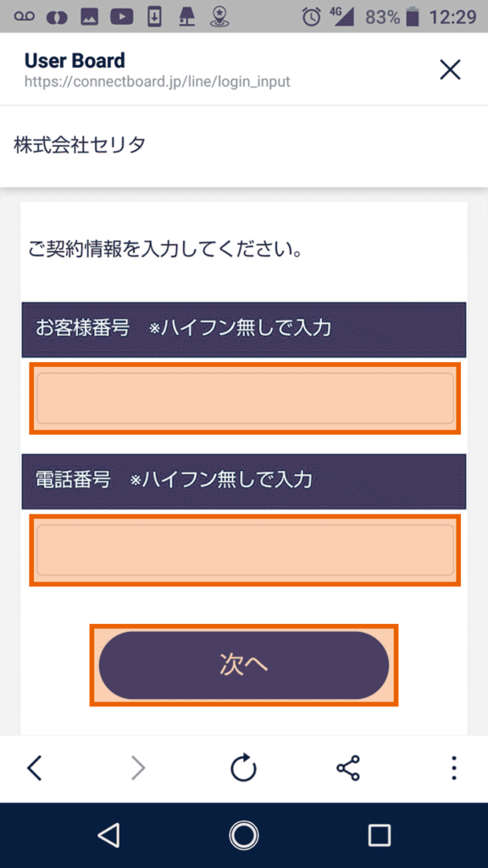488x868 pixels.
Task: Tap the alarm clock status icon
Action: coord(312,17)
